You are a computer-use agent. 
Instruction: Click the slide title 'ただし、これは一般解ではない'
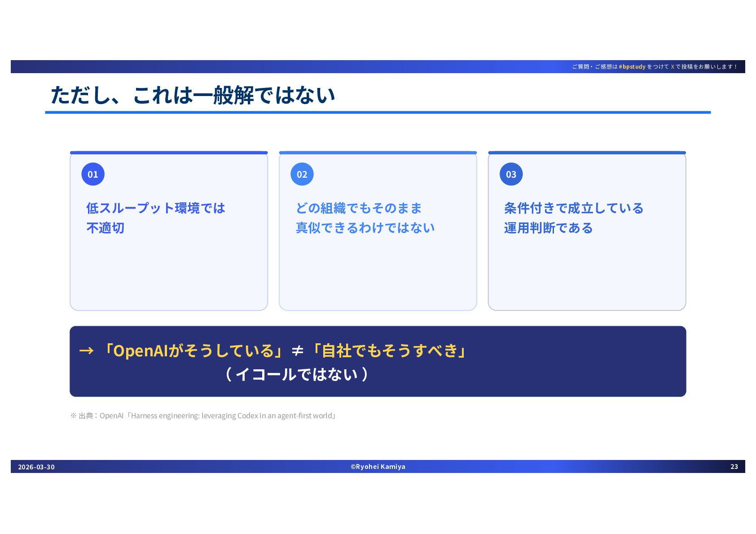pyautogui.click(x=193, y=95)
